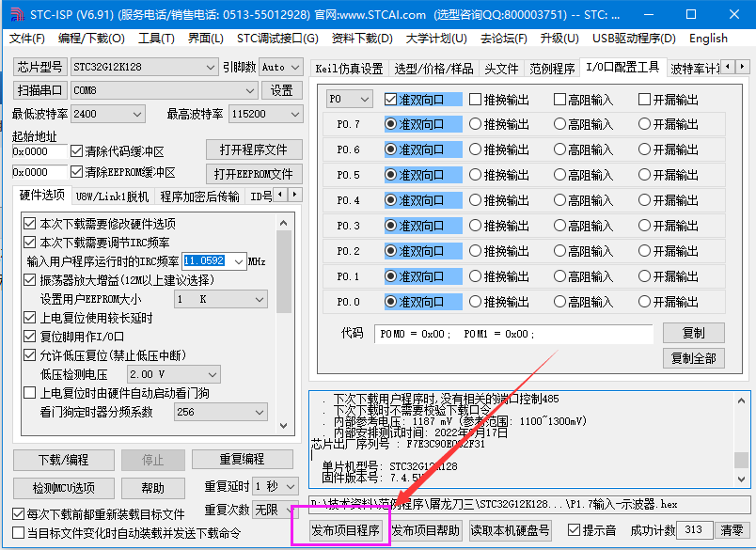Click up arrow of hardware options scrollbar

tap(284, 223)
